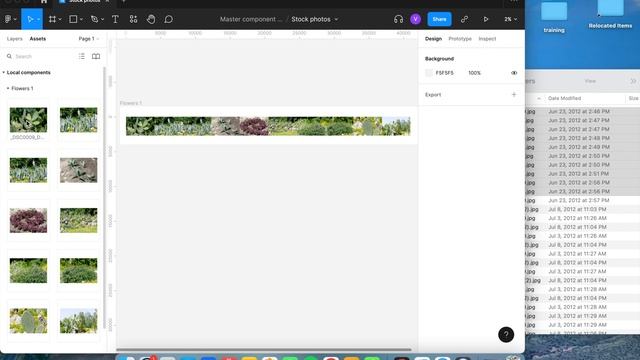Sort Finder list by Date Modified

point(564,98)
